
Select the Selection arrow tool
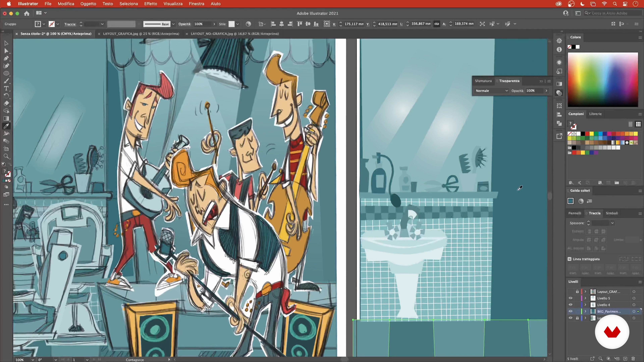point(6,43)
